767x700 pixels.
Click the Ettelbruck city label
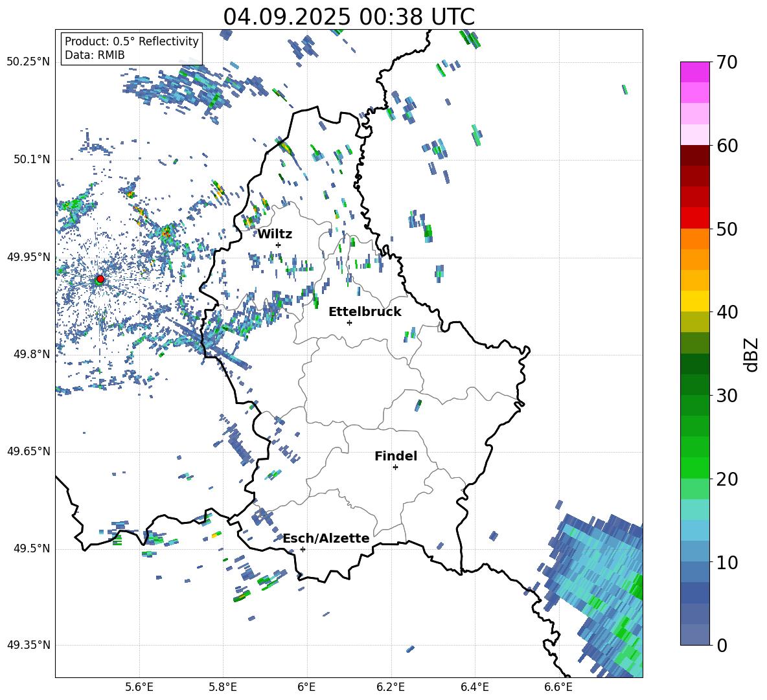(x=365, y=312)
